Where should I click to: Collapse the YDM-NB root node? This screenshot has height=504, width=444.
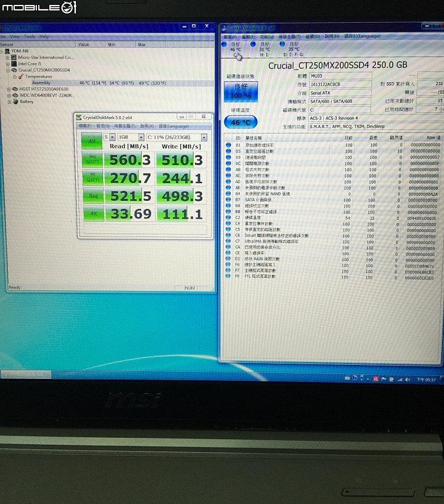point(1,51)
